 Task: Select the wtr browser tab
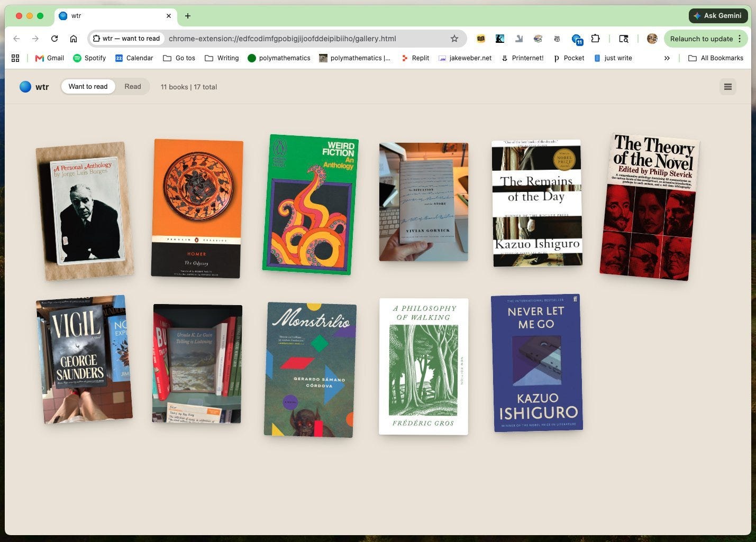pos(116,16)
